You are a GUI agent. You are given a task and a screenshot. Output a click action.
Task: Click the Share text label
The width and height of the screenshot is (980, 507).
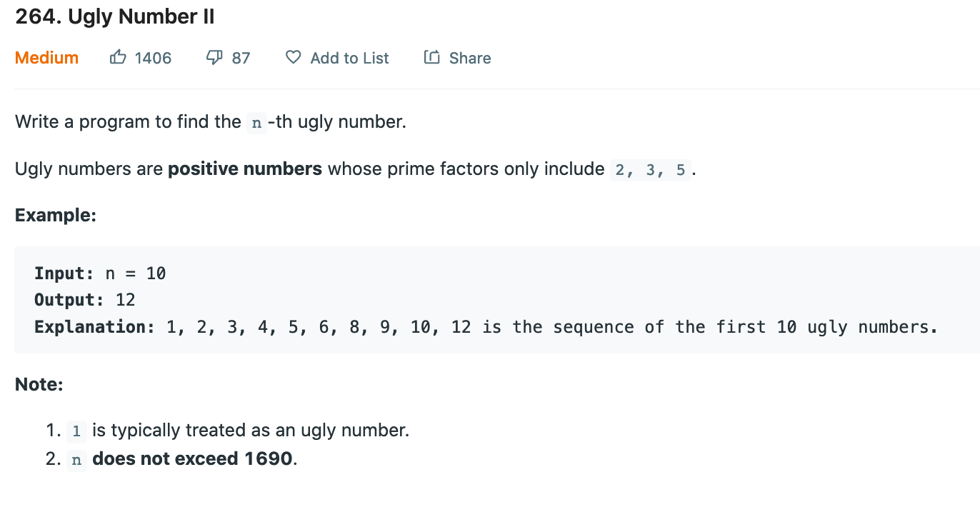pyautogui.click(x=470, y=59)
